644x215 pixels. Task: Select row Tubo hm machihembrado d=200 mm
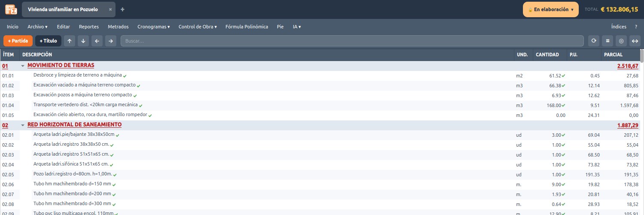(x=320, y=194)
